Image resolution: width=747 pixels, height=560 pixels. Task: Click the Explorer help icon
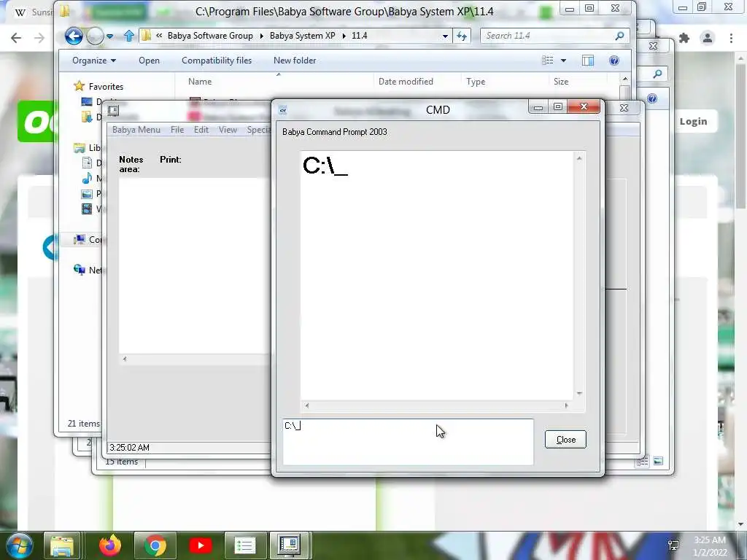pos(614,61)
